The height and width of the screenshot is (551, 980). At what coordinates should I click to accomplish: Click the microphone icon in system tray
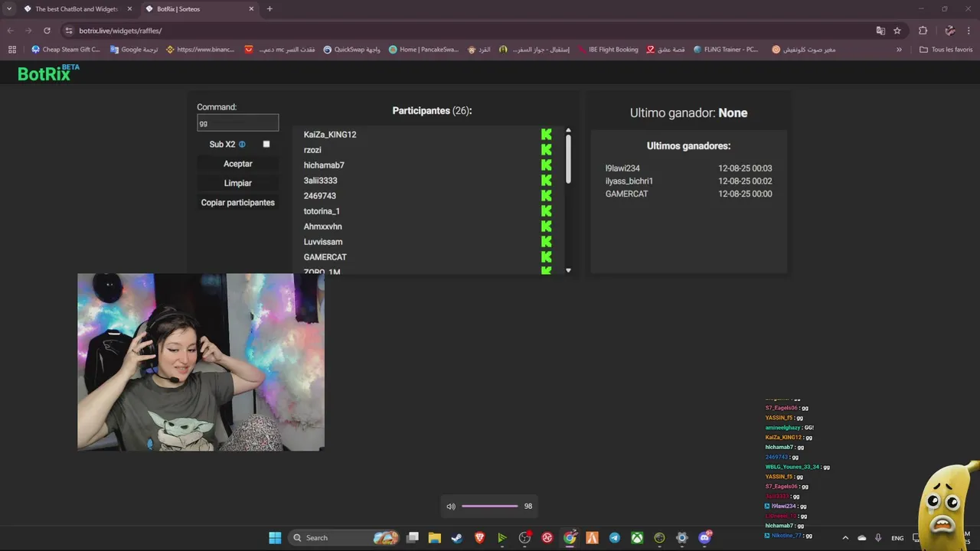(x=878, y=538)
